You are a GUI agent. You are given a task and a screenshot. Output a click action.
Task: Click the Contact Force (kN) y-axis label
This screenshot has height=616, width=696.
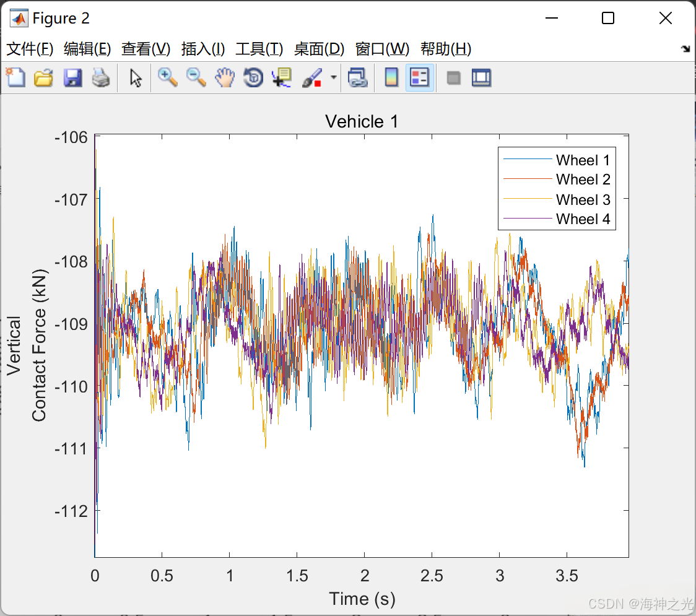[x=39, y=345]
